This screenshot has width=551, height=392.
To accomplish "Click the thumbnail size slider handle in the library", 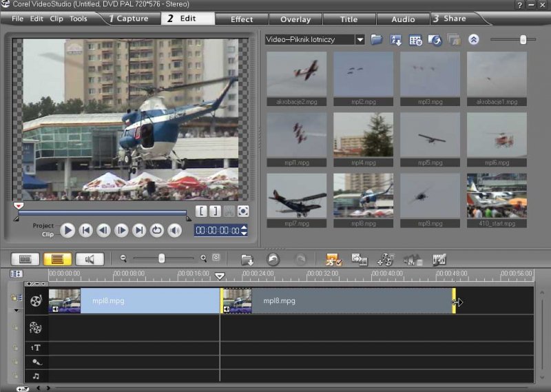I will coord(523,40).
